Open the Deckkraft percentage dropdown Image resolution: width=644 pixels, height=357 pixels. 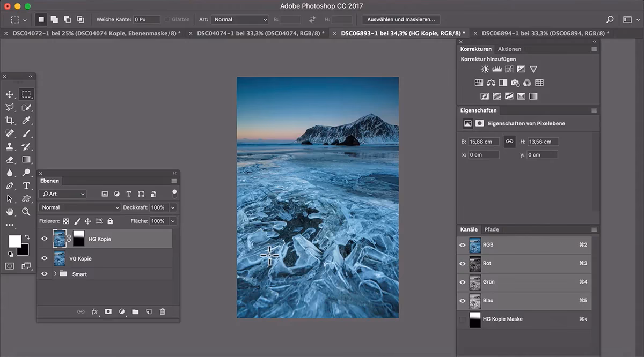172,207
